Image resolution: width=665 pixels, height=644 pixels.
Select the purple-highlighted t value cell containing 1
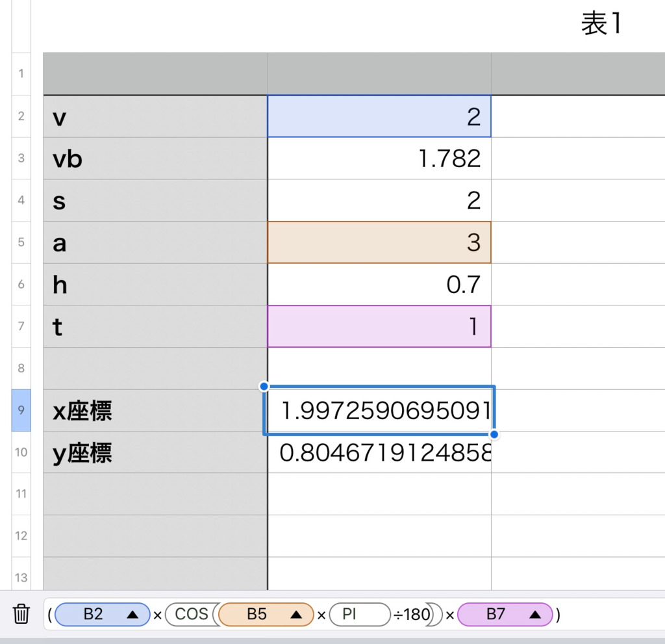379,326
